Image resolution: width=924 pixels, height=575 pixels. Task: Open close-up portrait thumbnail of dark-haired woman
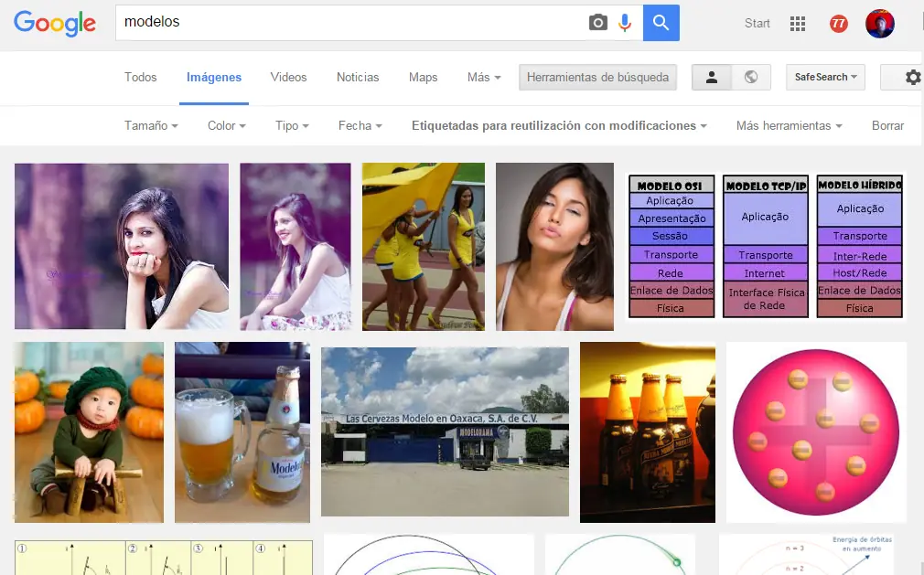pyautogui.click(x=554, y=247)
